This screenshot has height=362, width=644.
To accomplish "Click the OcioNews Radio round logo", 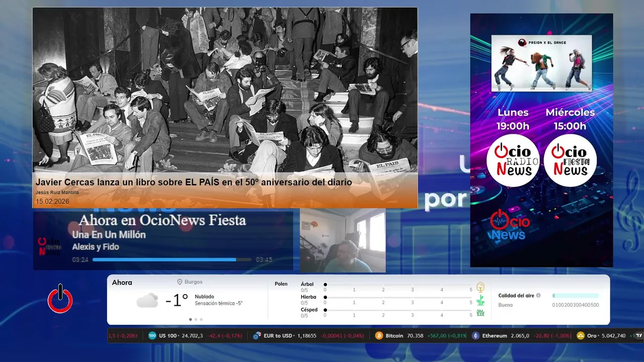I will pyautogui.click(x=513, y=160).
